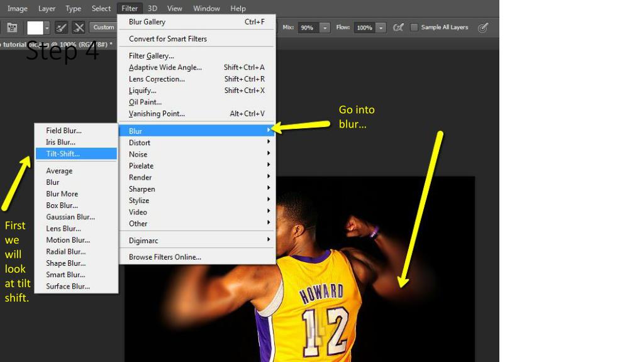Open the Image menu
644x362 pixels.
[x=17, y=8]
